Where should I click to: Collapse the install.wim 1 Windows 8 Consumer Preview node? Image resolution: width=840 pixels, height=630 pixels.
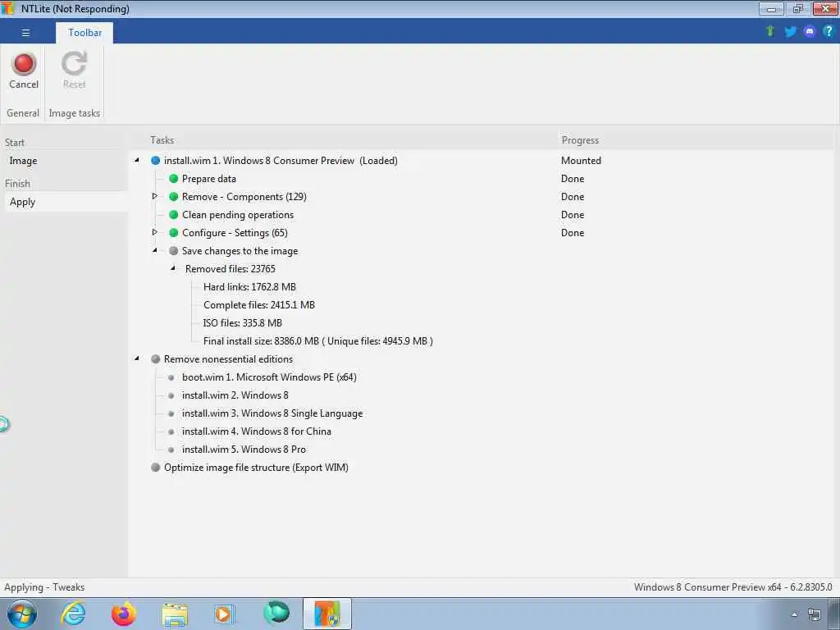(137, 160)
